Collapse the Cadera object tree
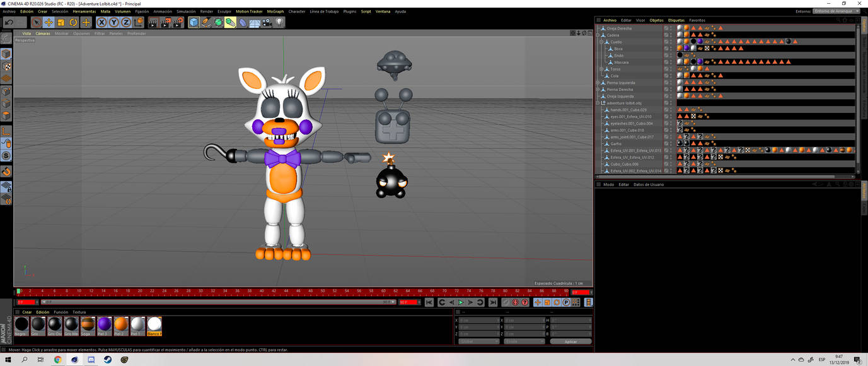The height and width of the screenshot is (366, 868). 598,35
